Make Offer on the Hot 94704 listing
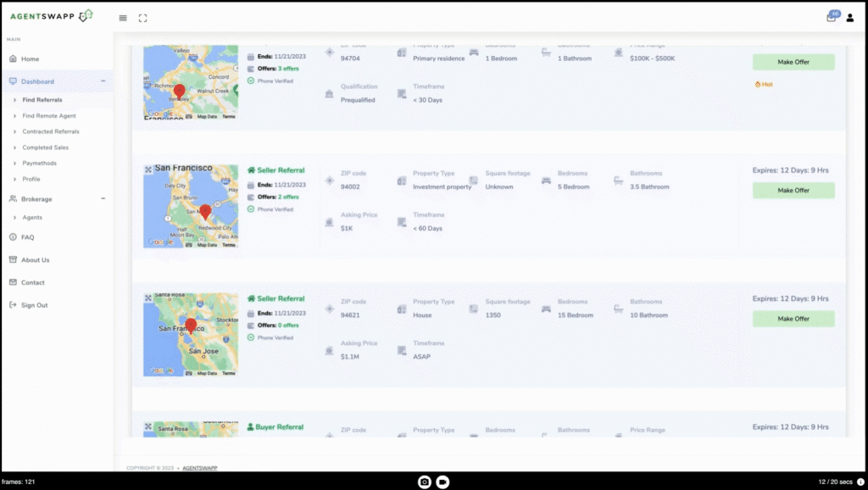868x490 pixels. point(793,62)
